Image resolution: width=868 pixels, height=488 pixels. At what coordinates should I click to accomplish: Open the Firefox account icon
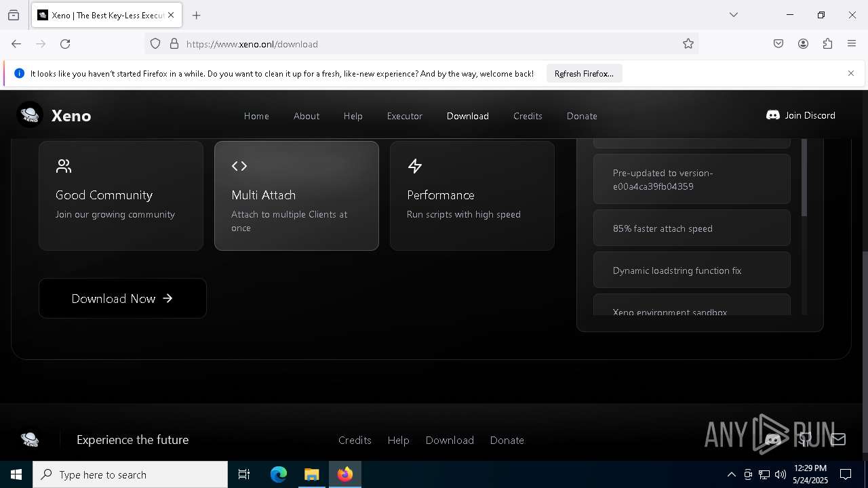pyautogui.click(x=803, y=44)
